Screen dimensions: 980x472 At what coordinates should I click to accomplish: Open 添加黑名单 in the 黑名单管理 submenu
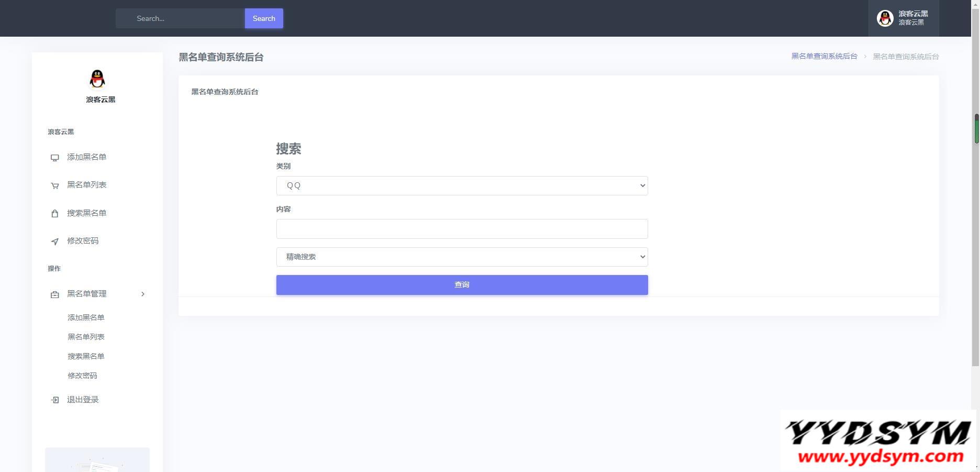(86, 317)
